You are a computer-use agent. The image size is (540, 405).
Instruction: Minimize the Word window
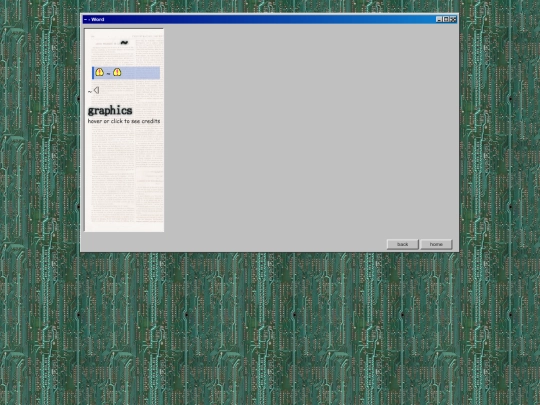(439, 20)
